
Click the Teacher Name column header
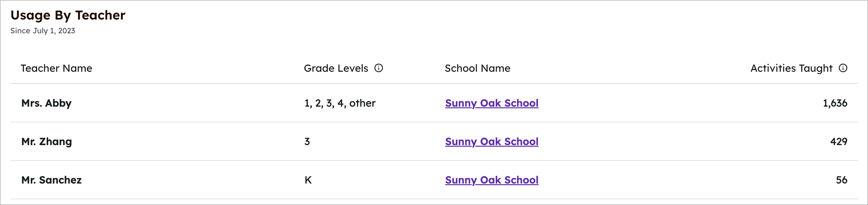(56, 68)
